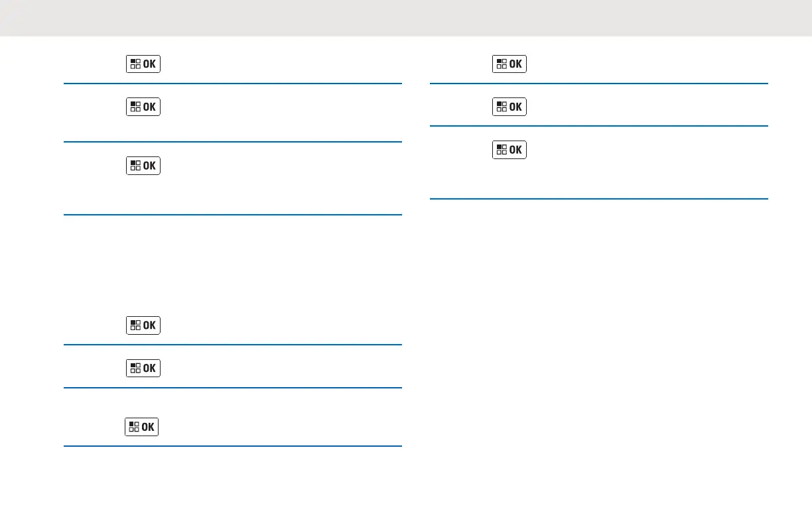This screenshot has width=812, height=525.
Task: Click the lowest OK menu icon in the right column
Action: tap(509, 150)
